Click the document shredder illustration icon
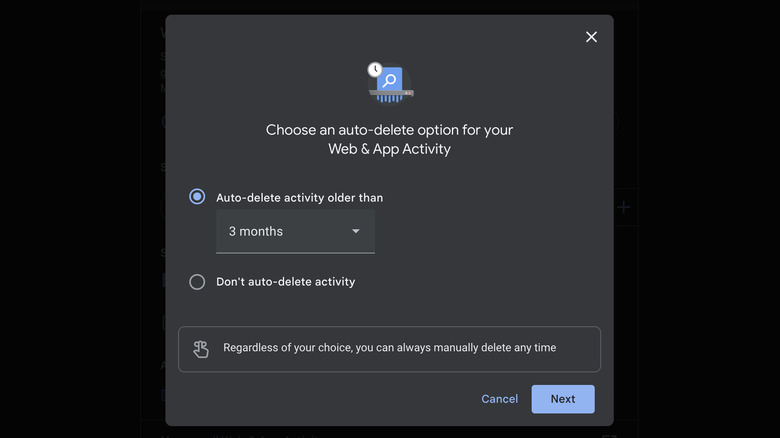The image size is (780, 438). click(x=389, y=83)
